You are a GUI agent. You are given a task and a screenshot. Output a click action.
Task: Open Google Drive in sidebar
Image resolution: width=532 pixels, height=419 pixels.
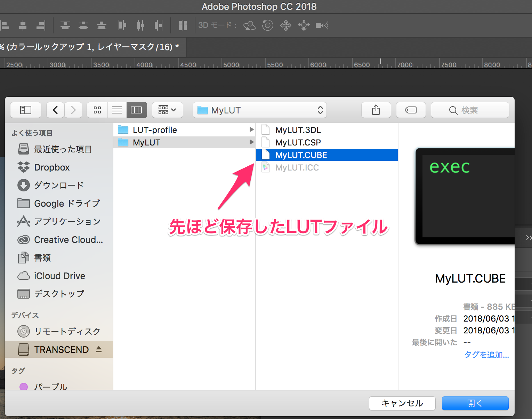click(x=58, y=204)
